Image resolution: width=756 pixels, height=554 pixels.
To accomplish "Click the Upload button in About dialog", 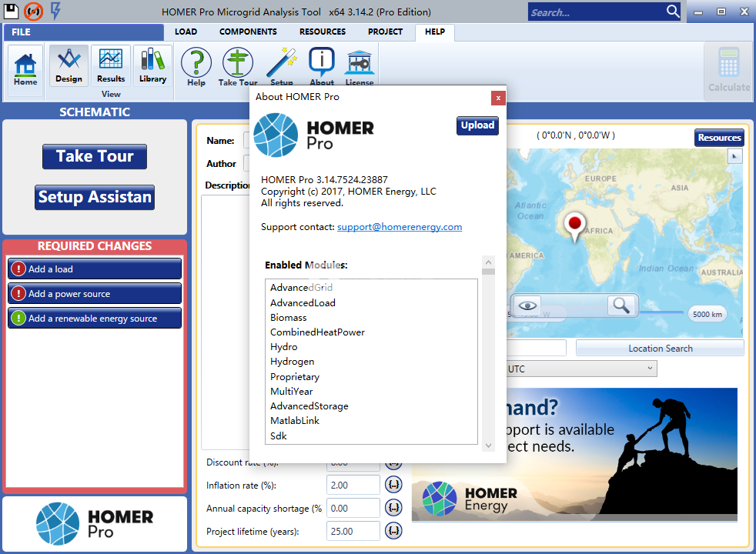I will [477, 125].
